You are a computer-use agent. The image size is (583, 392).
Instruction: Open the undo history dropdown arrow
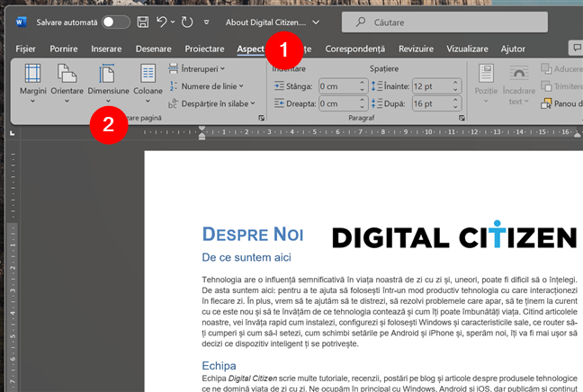tap(173, 22)
